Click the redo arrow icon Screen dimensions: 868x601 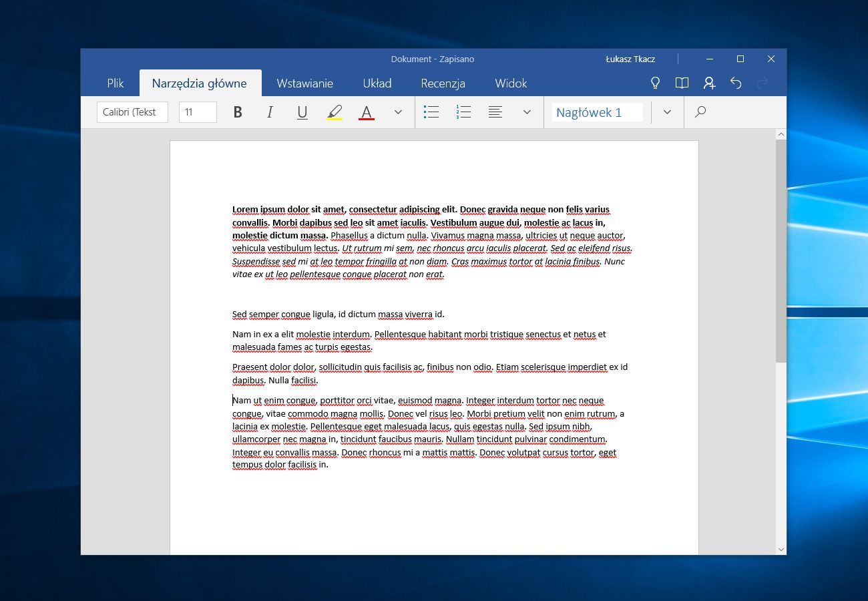[763, 83]
